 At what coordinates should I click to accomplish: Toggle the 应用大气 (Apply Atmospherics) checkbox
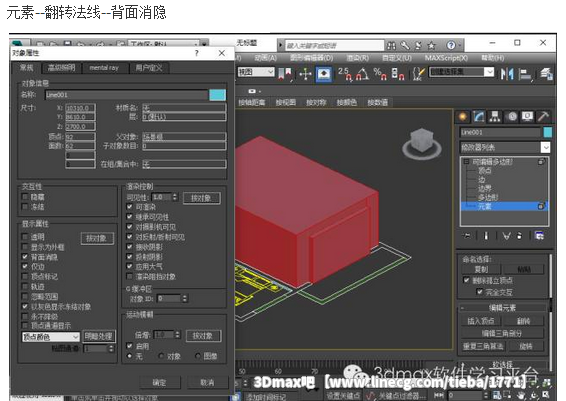pos(130,266)
